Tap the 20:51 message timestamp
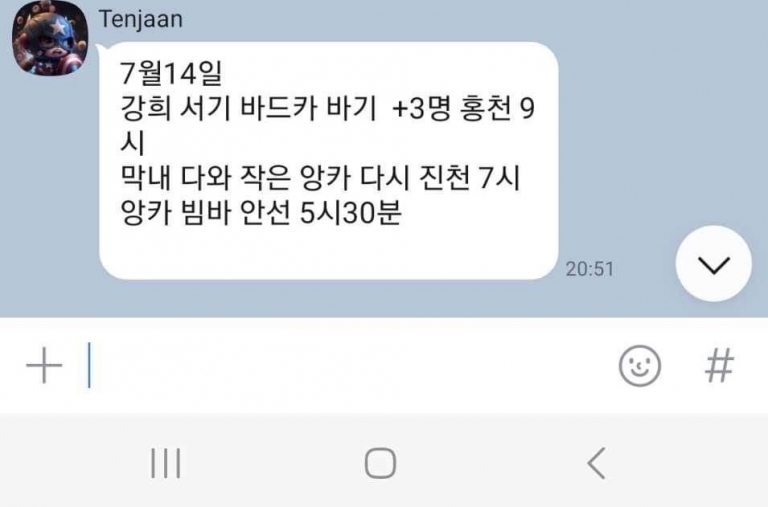 coord(589,269)
